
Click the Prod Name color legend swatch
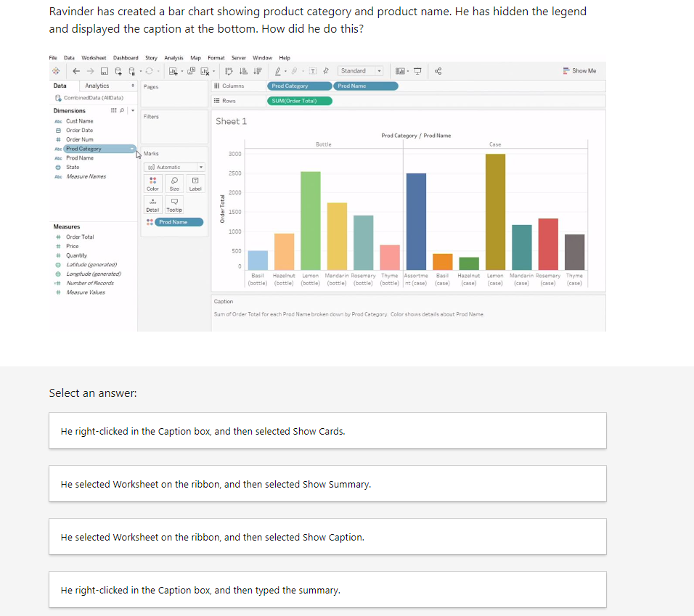click(x=150, y=221)
